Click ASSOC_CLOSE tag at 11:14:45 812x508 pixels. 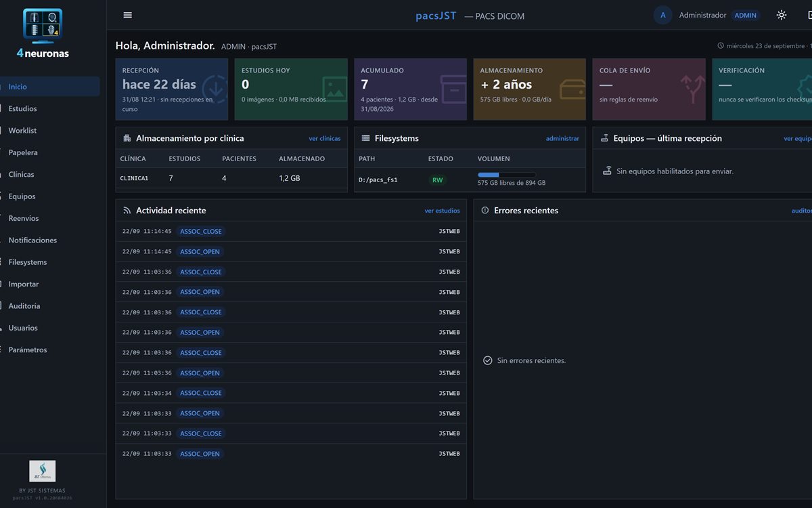coord(200,232)
